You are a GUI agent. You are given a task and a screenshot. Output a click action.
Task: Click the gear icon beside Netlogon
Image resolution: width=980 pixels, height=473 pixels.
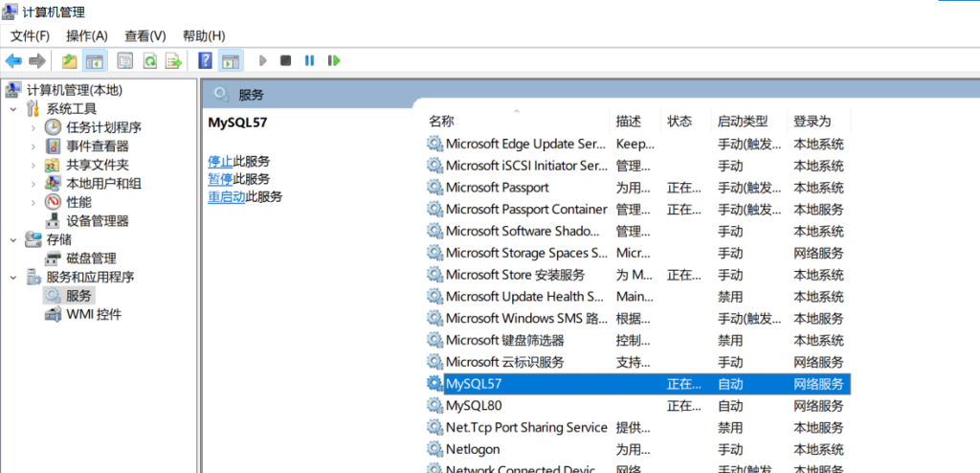point(434,449)
